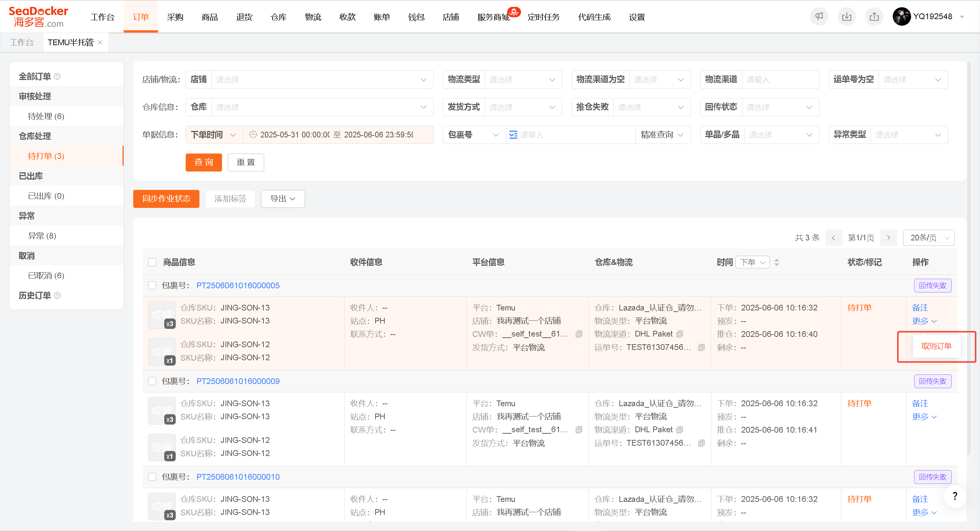This screenshot has width=980, height=531.
Task: Close the TEMU半托管 tab
Action: (x=100, y=42)
